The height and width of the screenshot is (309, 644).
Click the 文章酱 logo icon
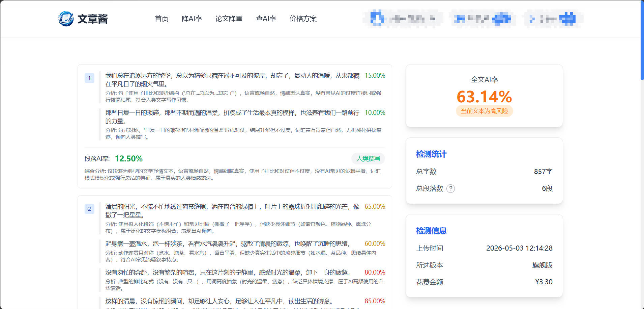tap(66, 19)
